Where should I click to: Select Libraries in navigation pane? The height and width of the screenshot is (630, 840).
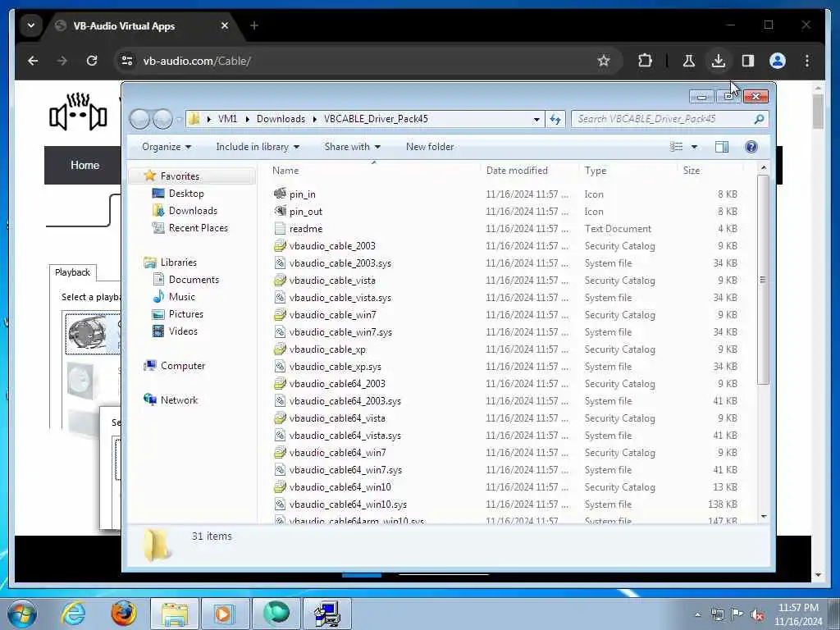click(x=178, y=262)
